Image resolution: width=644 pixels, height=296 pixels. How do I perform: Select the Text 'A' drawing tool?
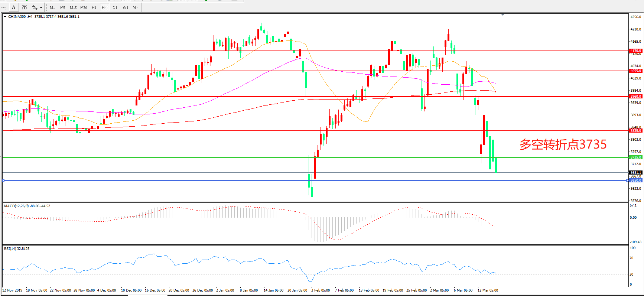pyautogui.click(x=14, y=7)
